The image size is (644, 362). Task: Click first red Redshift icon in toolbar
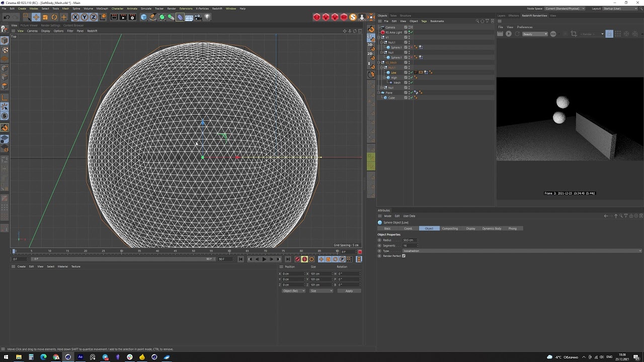click(x=317, y=17)
